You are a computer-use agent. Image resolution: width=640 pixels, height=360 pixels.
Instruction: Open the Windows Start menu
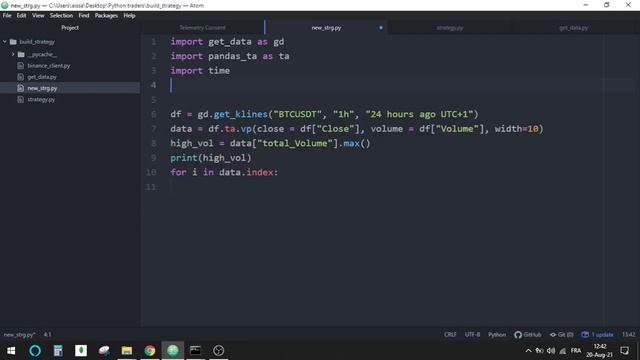click(x=11, y=351)
